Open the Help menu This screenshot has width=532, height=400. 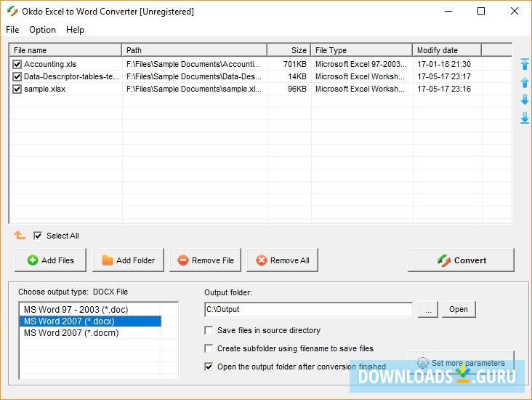point(75,30)
